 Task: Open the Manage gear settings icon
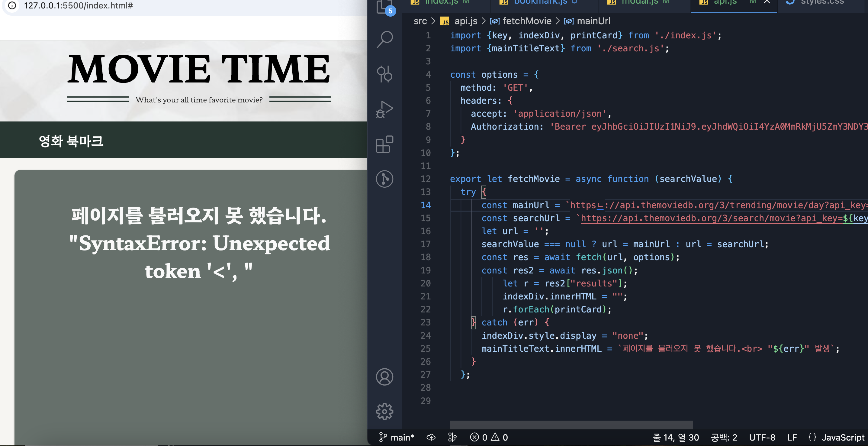click(384, 411)
